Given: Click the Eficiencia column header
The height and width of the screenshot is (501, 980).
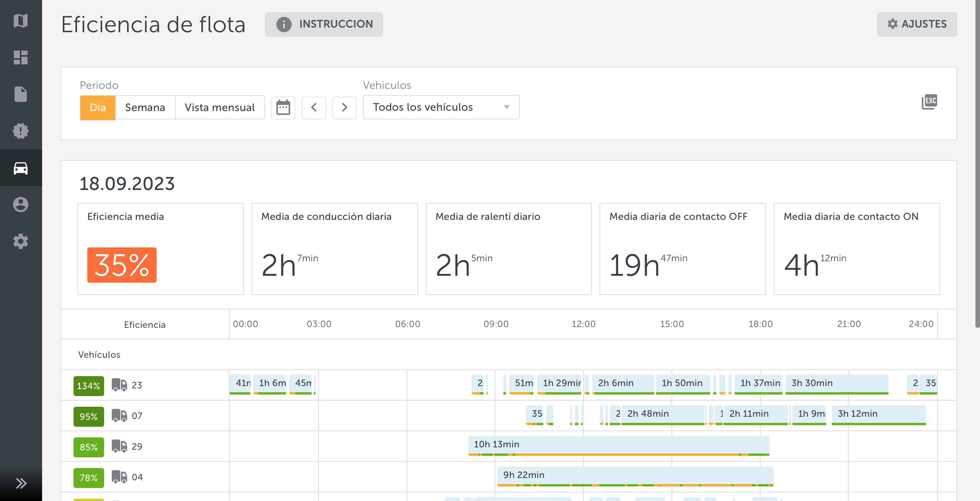Looking at the screenshot, I should [x=145, y=324].
